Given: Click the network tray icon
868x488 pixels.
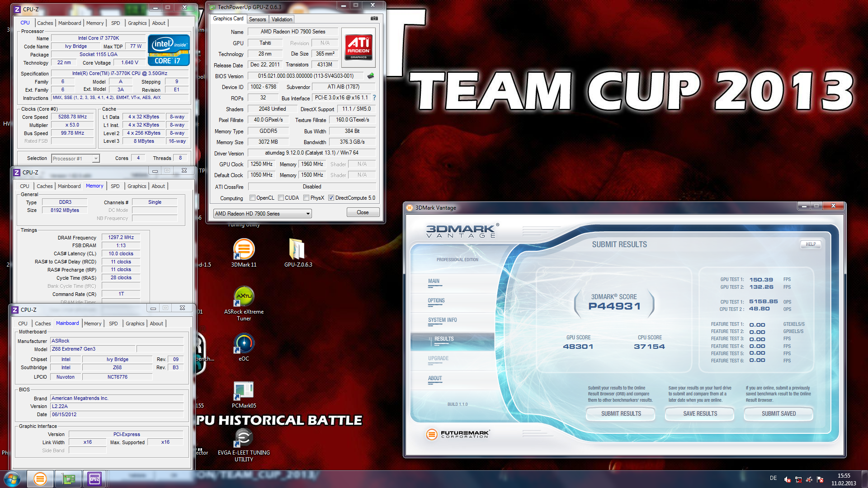Looking at the screenshot, I should [x=798, y=479].
